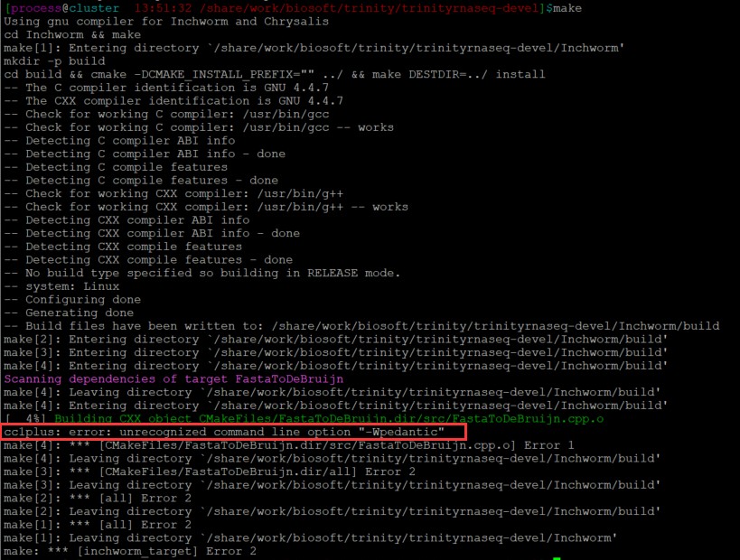This screenshot has width=740, height=560.
Task: Click the green terminal cursor at bottom
Action: 557,558
